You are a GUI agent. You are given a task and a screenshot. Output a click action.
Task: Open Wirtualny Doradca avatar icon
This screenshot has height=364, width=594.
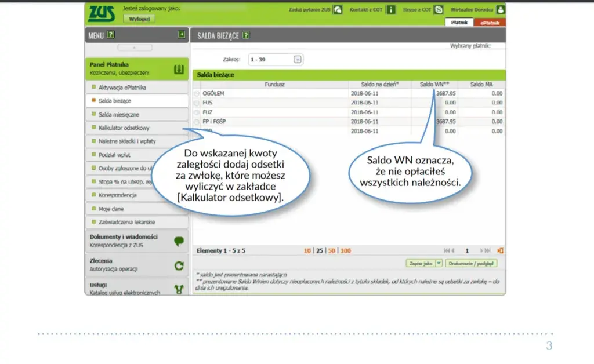pyautogui.click(x=501, y=9)
